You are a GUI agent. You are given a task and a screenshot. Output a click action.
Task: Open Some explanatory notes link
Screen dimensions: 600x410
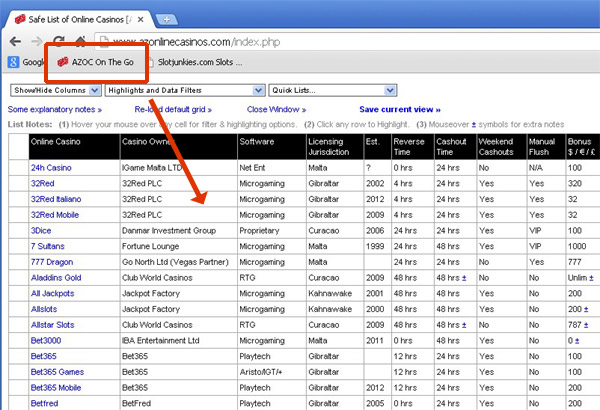click(54, 109)
